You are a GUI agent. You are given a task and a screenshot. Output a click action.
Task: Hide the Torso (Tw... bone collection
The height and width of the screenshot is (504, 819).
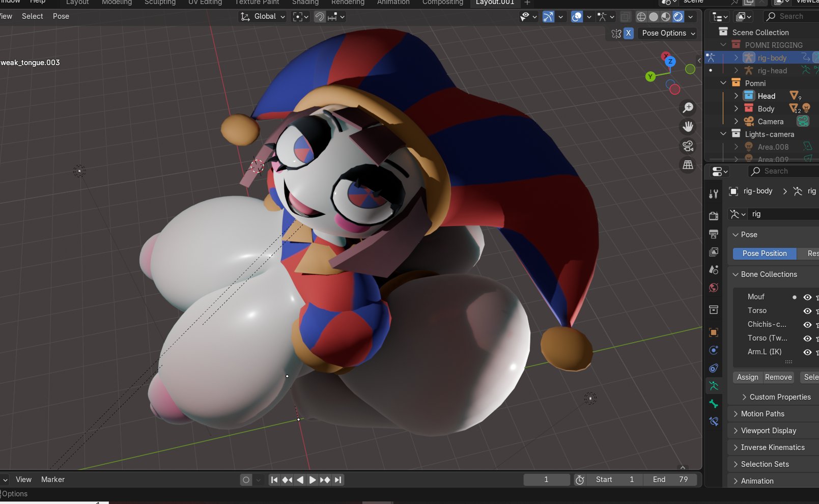coord(807,339)
